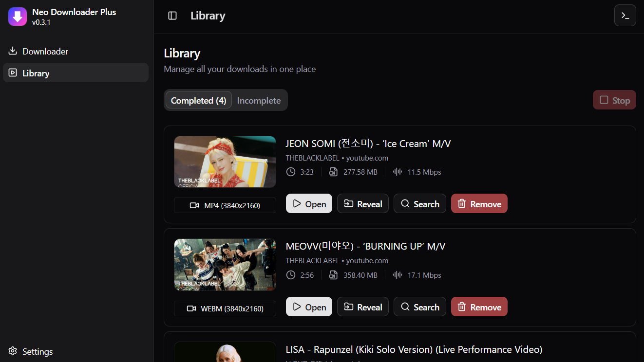Search for the Ice Cream video
644x362 pixels.
[419, 204]
